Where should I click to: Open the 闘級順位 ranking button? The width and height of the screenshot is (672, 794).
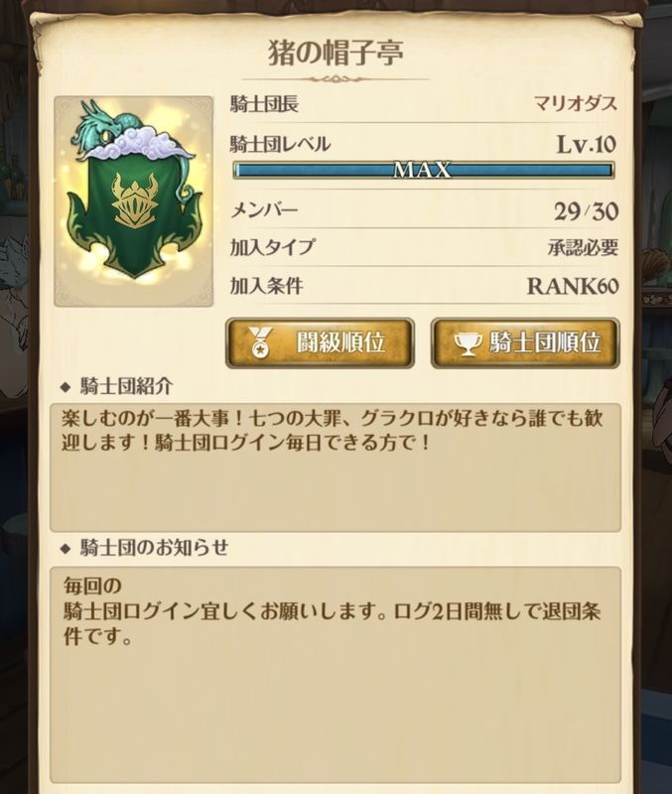point(320,342)
